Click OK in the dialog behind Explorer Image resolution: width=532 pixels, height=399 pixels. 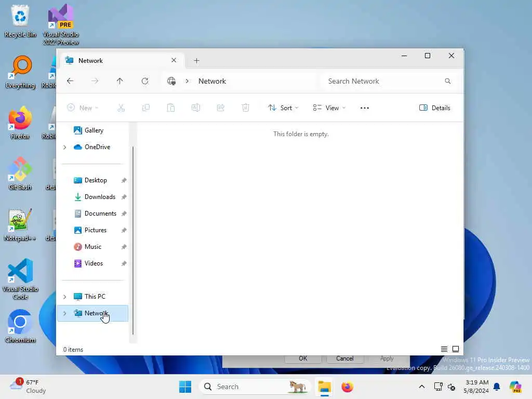pyautogui.click(x=303, y=358)
